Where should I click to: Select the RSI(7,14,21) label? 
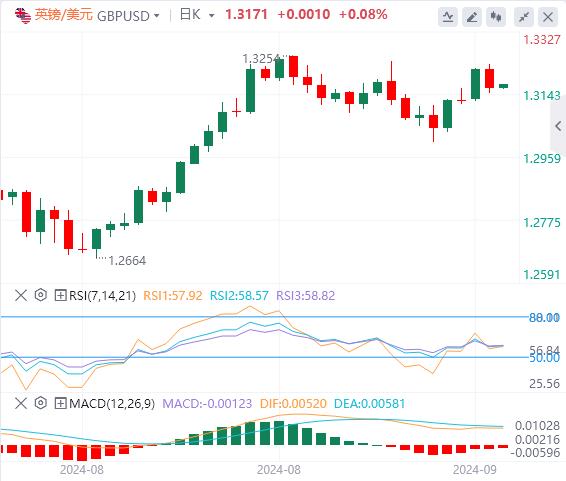coord(103,296)
